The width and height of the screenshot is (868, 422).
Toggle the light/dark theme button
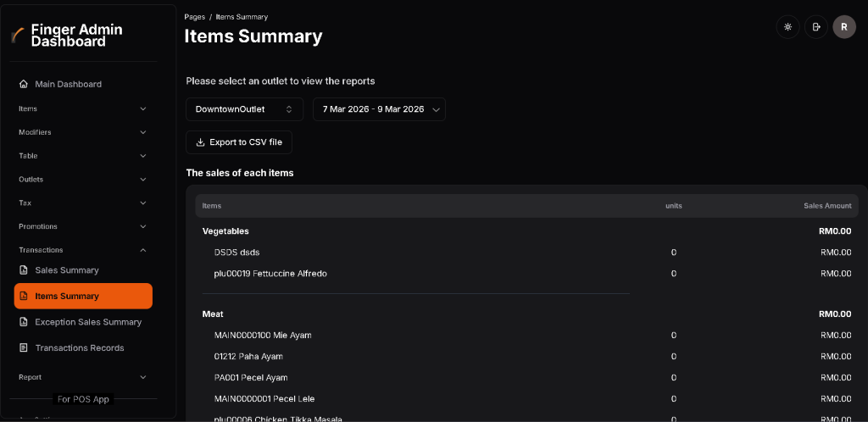coord(788,27)
